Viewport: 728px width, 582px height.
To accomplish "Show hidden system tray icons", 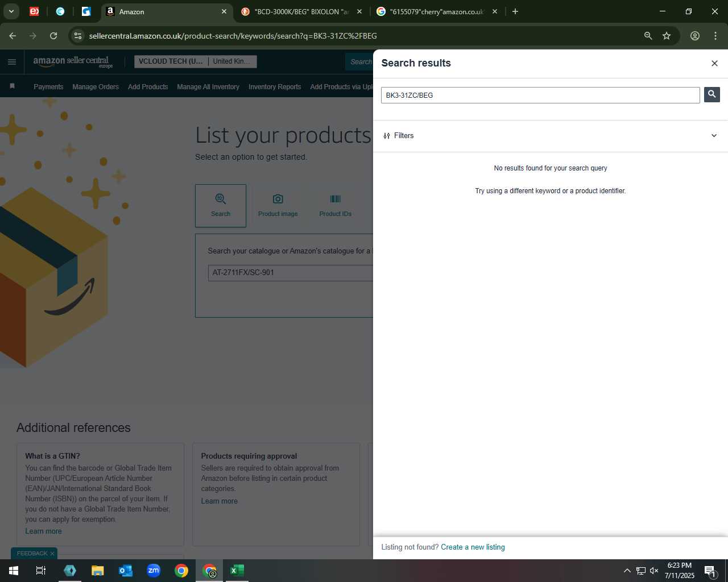I will 627,571.
